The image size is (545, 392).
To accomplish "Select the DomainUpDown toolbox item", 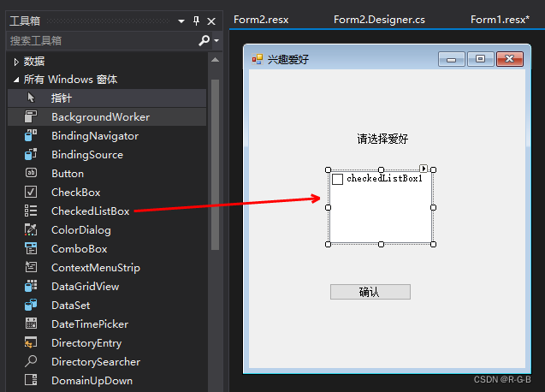I will 107,380.
